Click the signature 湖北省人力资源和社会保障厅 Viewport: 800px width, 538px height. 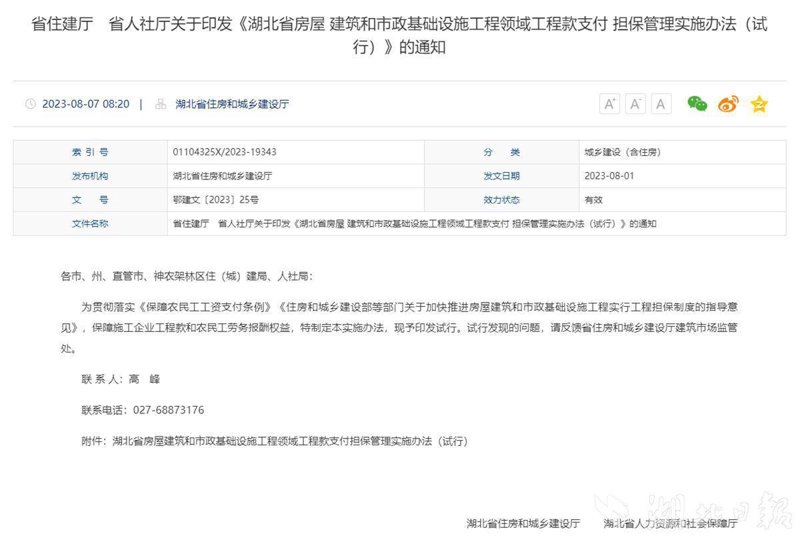(670, 523)
